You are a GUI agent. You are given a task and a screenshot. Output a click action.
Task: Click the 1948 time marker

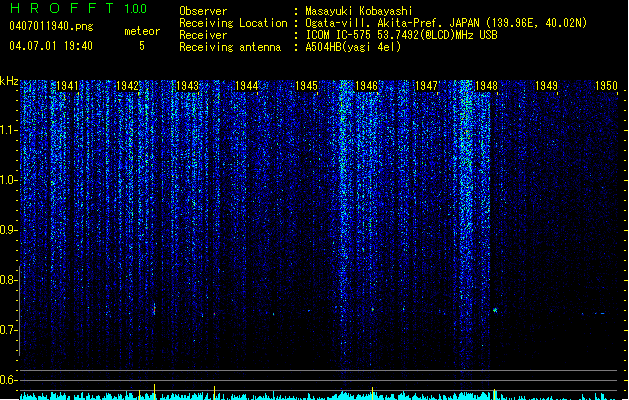click(x=486, y=86)
